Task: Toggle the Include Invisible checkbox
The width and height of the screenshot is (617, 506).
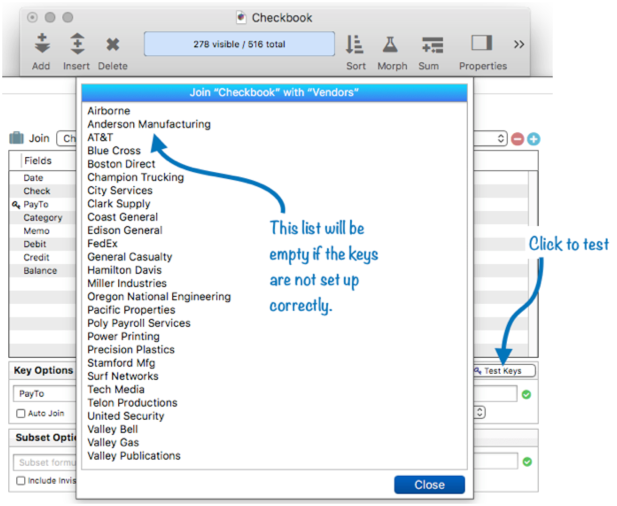Action: pos(21,481)
